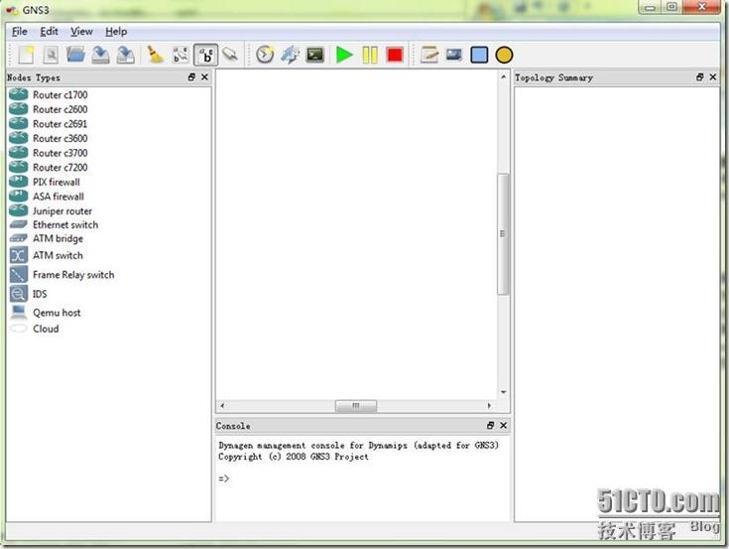The height and width of the screenshot is (549, 729).
Task: Click the canvas horizontal scrollbar thumb
Action: click(356, 406)
